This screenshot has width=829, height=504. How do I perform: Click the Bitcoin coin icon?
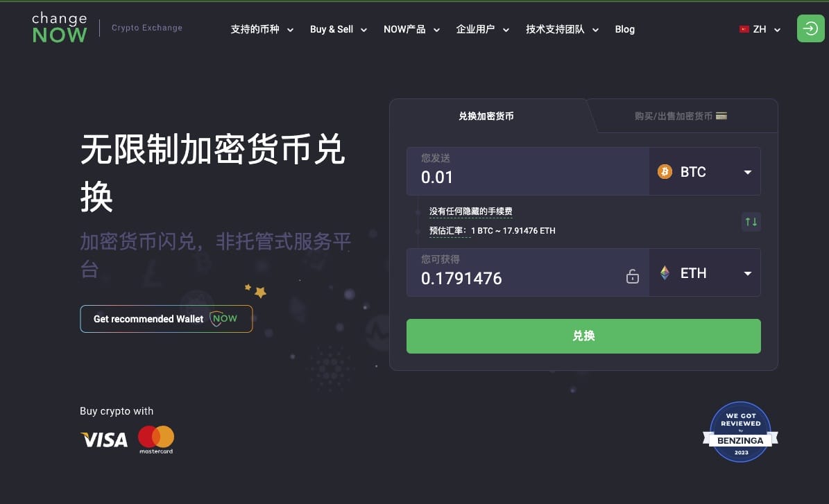(x=665, y=171)
